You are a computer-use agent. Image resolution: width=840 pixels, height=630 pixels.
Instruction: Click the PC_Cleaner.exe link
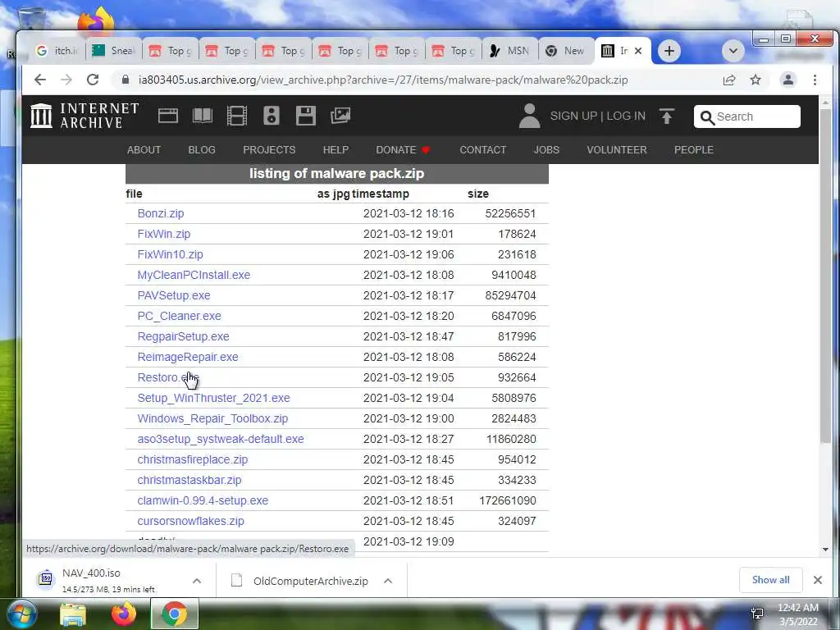(179, 316)
